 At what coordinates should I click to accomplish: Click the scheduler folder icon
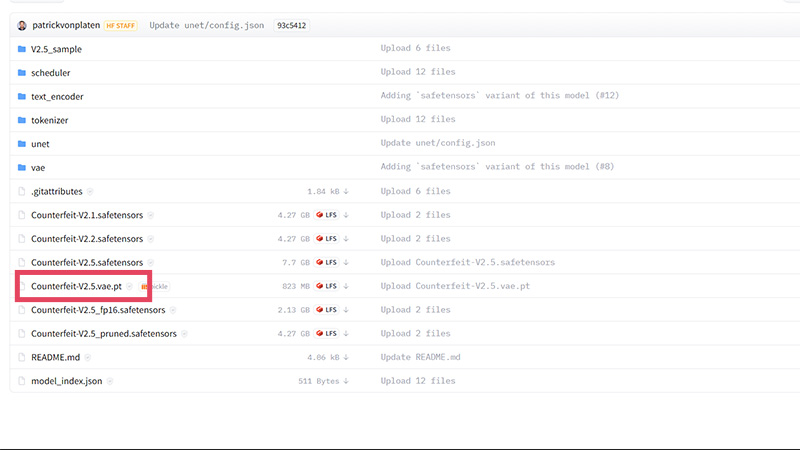click(21, 72)
